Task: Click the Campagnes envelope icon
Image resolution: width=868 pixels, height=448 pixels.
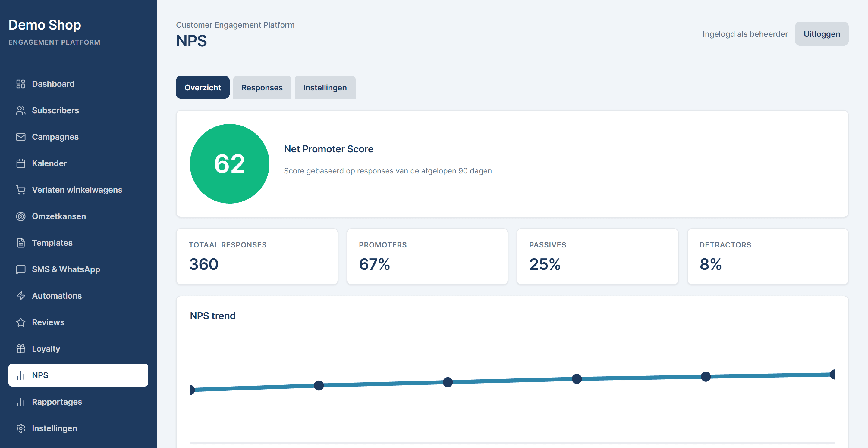Action: click(20, 137)
